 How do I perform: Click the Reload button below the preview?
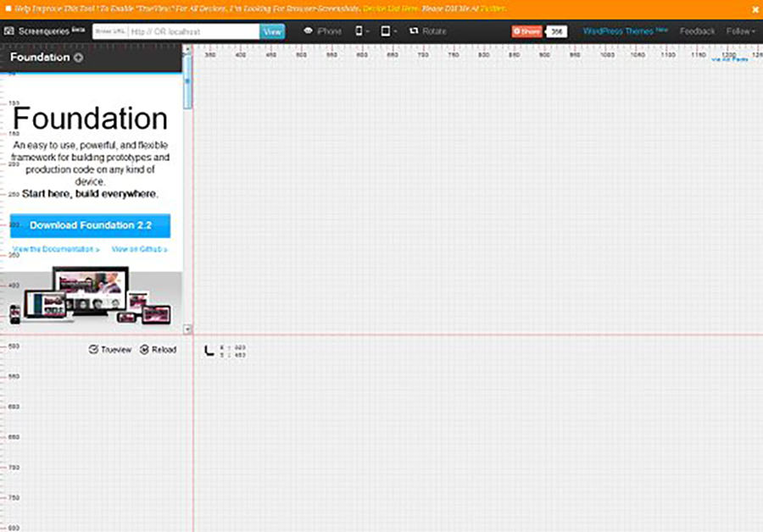(159, 350)
